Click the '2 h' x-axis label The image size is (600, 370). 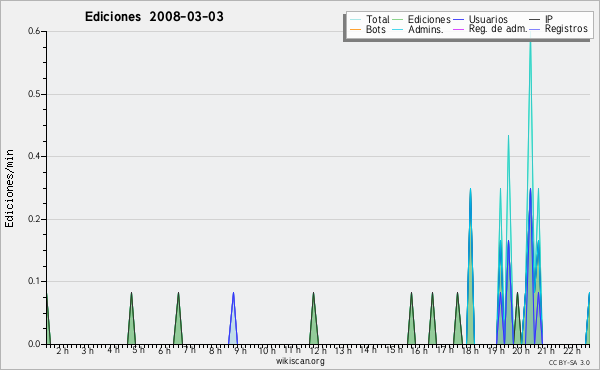pyautogui.click(x=62, y=350)
